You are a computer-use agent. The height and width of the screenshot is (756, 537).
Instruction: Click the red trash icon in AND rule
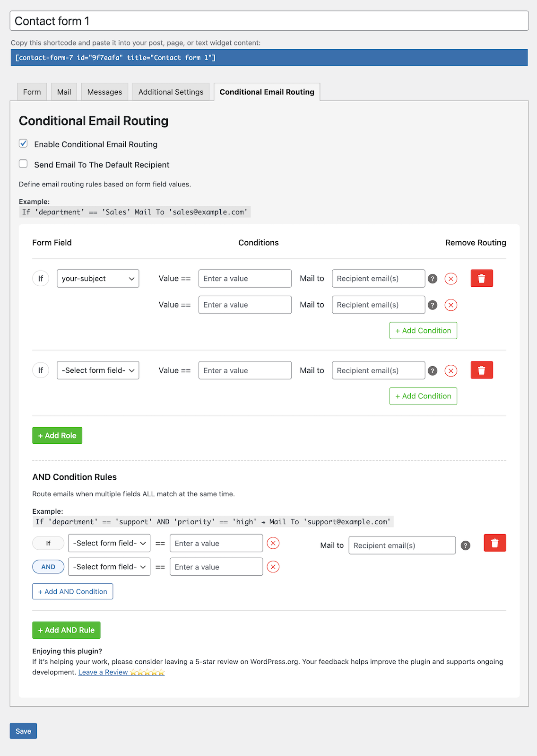point(494,543)
